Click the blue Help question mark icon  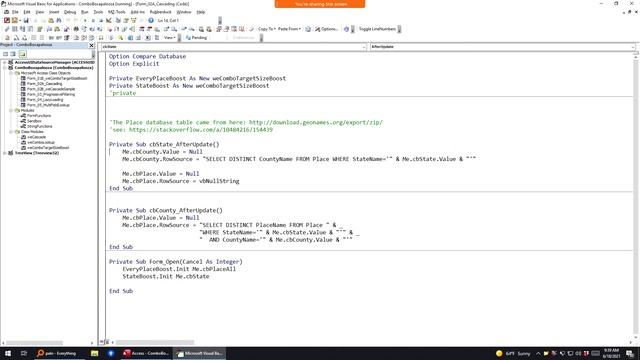(151, 20)
